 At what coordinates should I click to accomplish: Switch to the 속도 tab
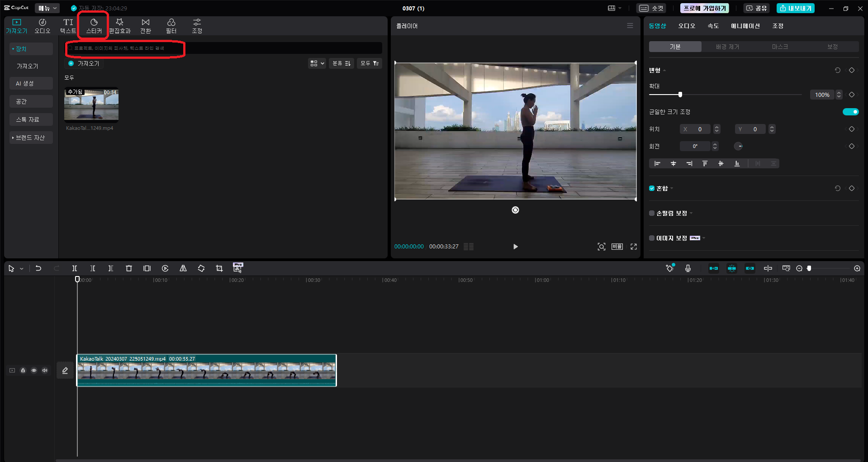click(713, 26)
